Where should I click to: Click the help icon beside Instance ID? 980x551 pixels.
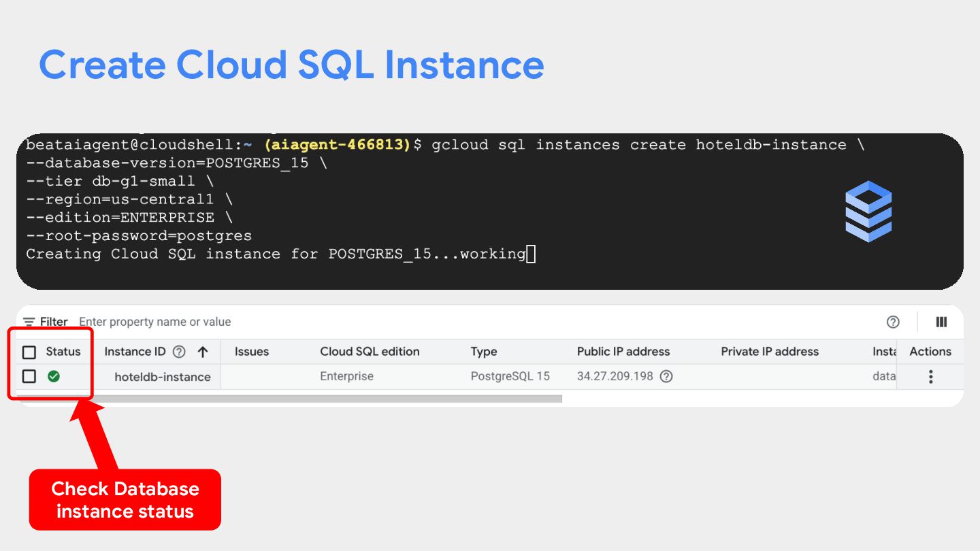pos(179,352)
